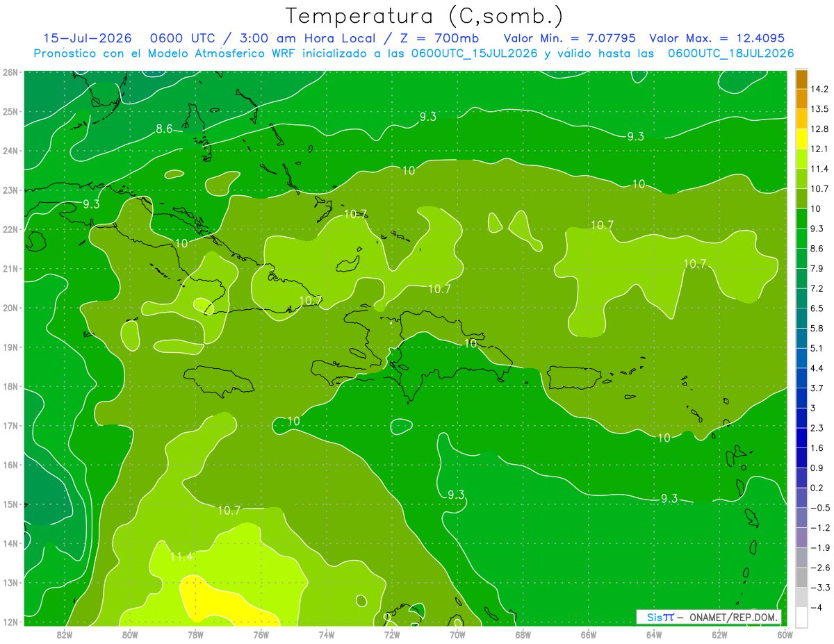The image size is (834, 644).
Task: Click the 13.5 label on the color legend
Action: (x=819, y=109)
